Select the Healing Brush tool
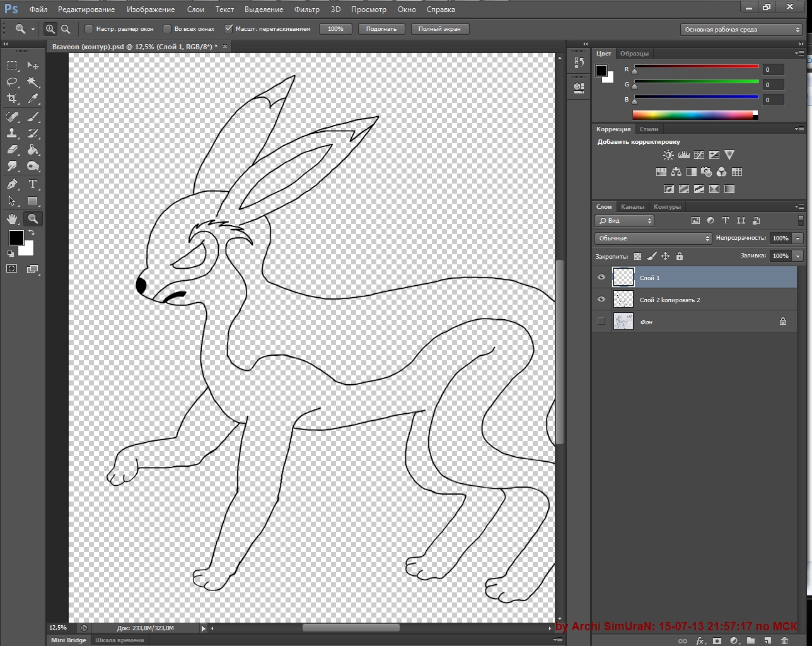The width and height of the screenshot is (812, 646). 12,117
